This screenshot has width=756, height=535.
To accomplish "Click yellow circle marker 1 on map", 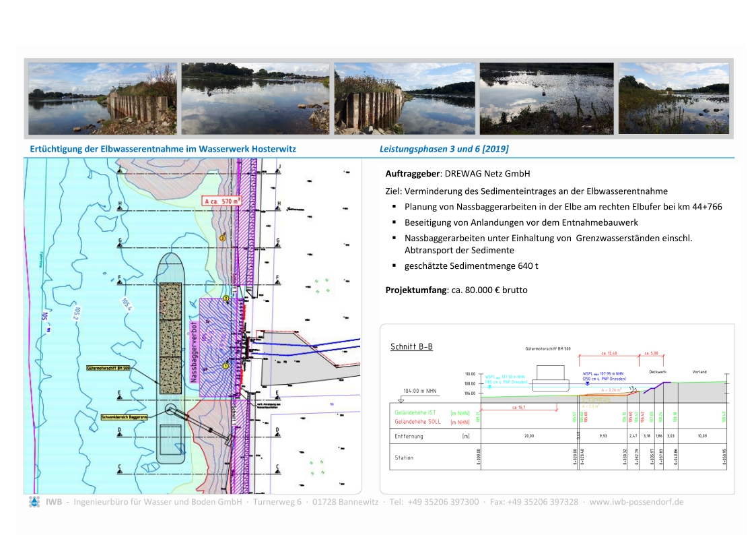I will [226, 366].
